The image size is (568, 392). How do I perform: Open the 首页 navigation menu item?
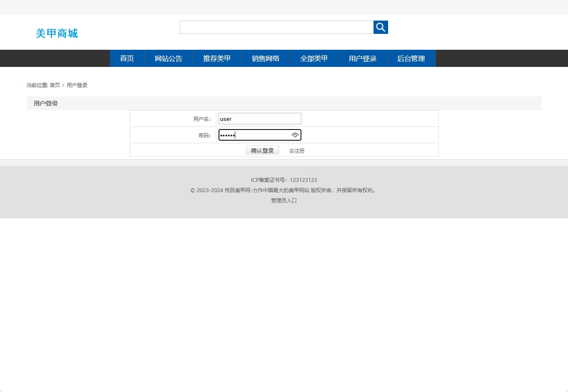coord(127,58)
